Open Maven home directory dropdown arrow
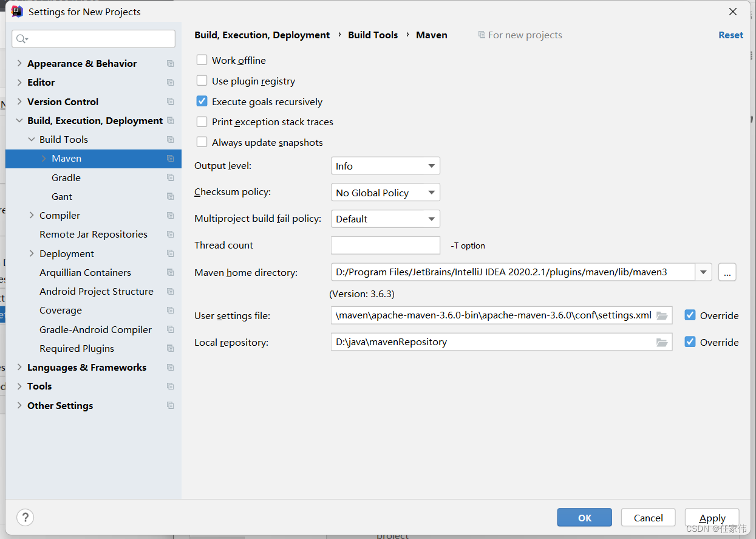This screenshot has height=539, width=756. coord(703,272)
